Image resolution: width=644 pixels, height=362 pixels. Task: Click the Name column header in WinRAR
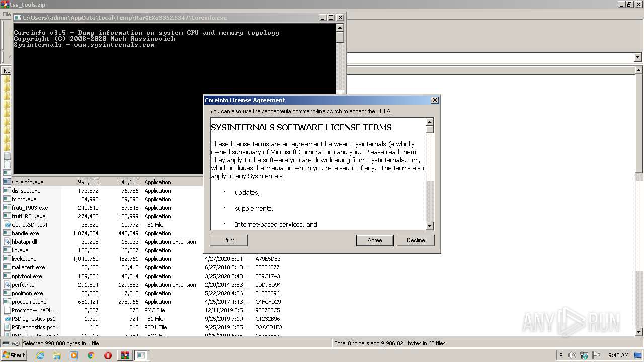click(x=7, y=71)
